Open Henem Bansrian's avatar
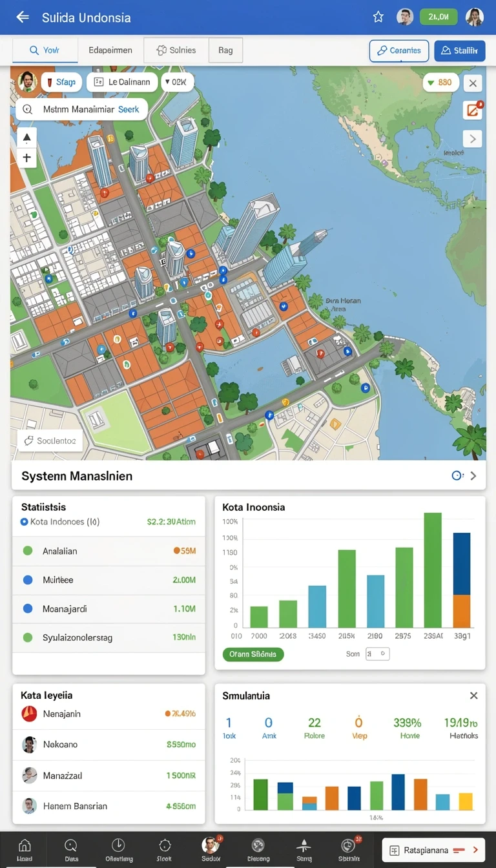Screen dimensions: 496x868 pyautogui.click(x=29, y=805)
